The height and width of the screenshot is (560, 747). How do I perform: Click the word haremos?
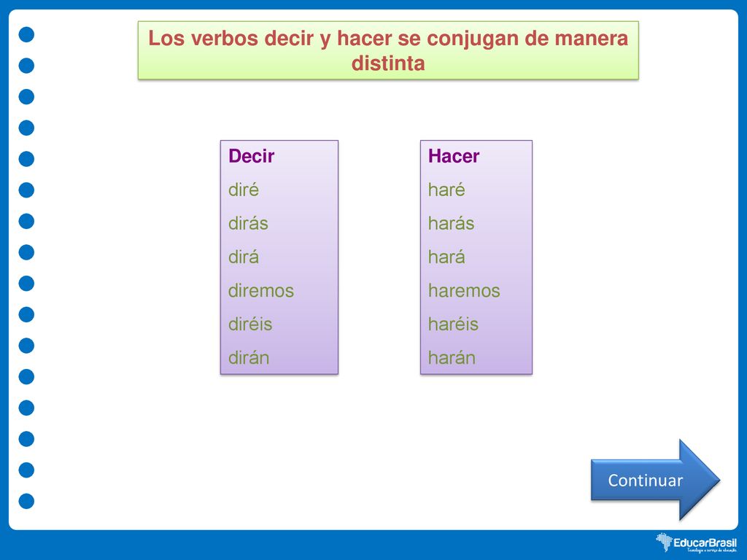tap(464, 290)
